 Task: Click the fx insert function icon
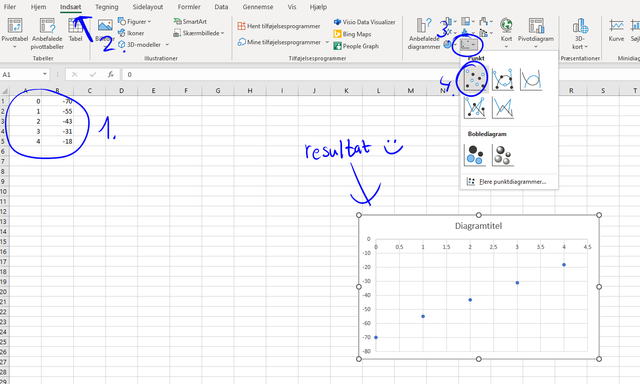click(111, 74)
